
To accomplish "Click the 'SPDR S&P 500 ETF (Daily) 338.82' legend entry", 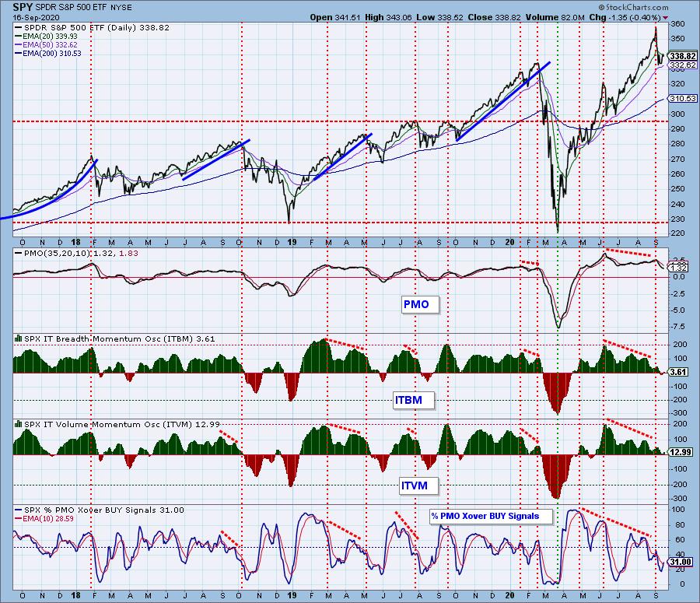I will 92,28.
